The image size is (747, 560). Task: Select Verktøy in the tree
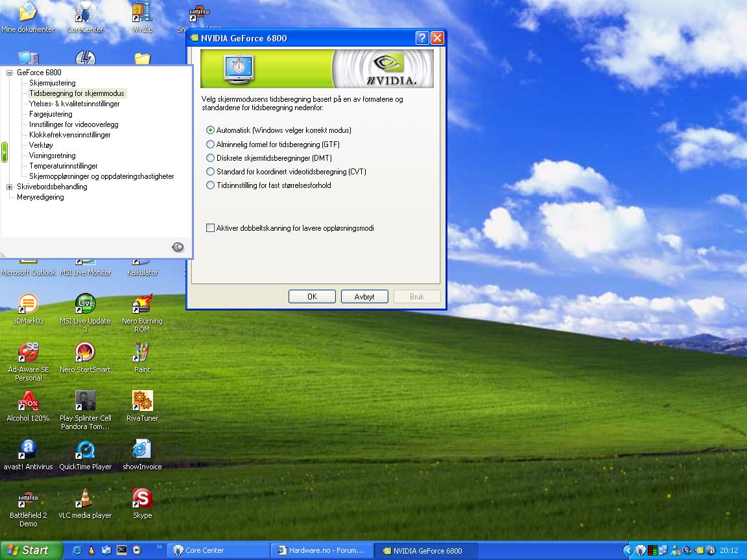41,145
